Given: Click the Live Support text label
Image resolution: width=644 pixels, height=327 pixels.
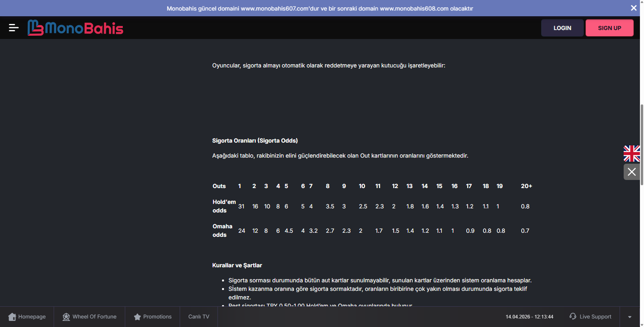Looking at the screenshot, I should tap(595, 317).
